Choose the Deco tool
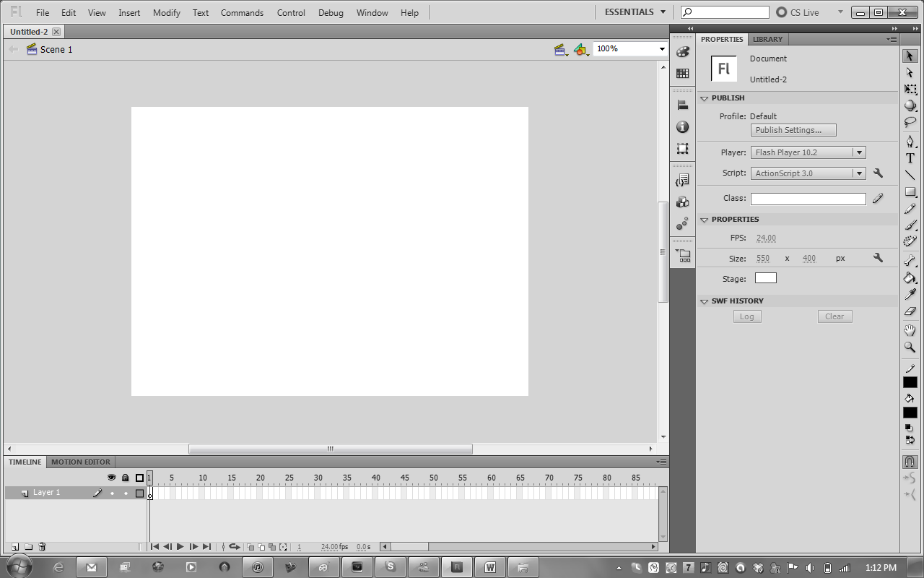The width and height of the screenshot is (924, 578). click(910, 241)
